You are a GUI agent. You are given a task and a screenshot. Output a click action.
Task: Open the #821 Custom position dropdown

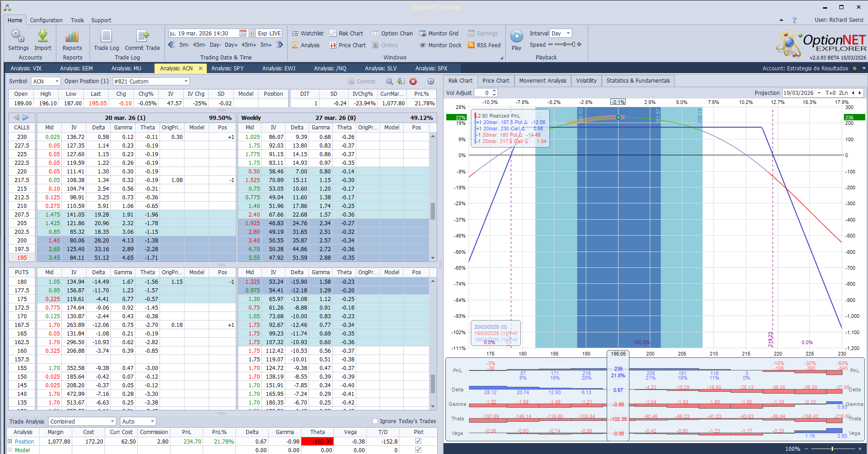[x=186, y=81]
